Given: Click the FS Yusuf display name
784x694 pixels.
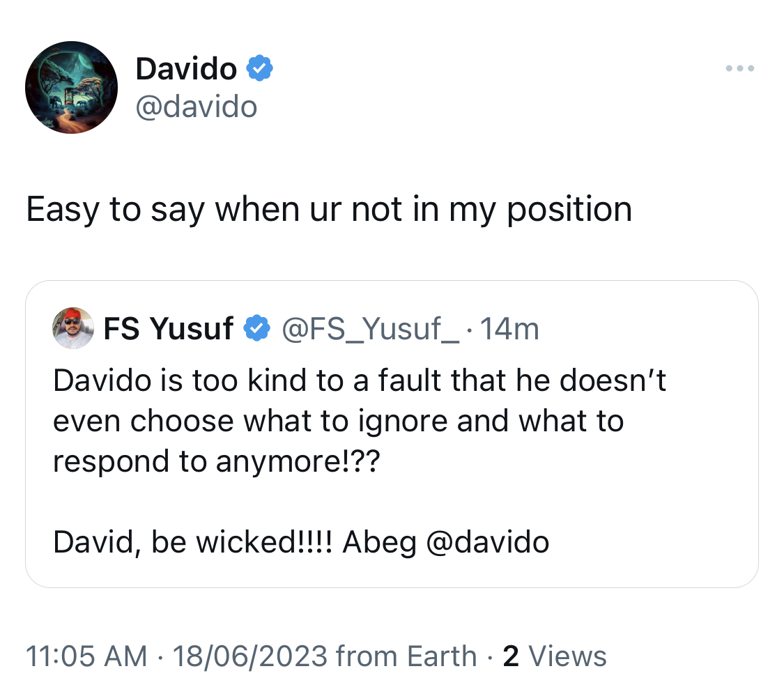Looking at the screenshot, I should coord(169,328).
